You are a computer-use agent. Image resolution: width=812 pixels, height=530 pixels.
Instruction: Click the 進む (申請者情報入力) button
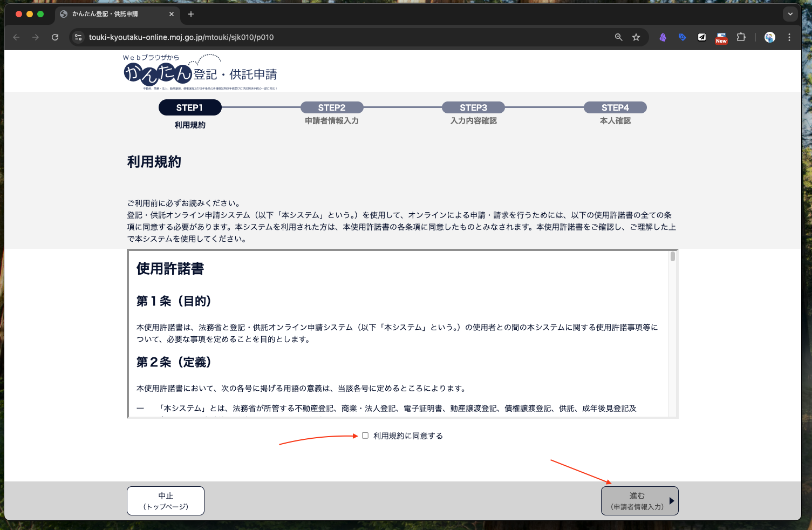click(639, 501)
